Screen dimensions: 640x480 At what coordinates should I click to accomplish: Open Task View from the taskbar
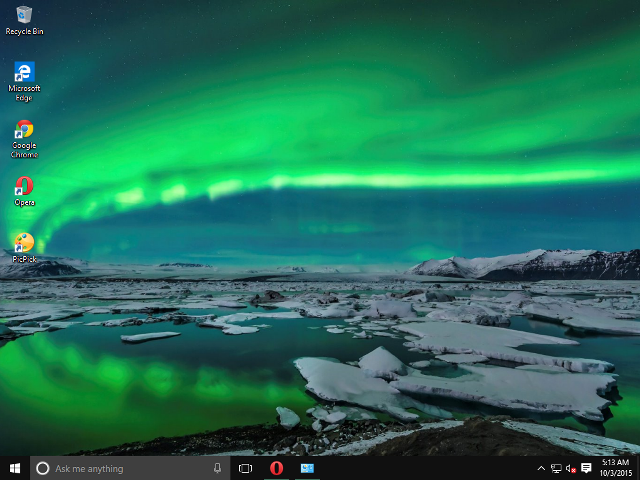click(245, 468)
